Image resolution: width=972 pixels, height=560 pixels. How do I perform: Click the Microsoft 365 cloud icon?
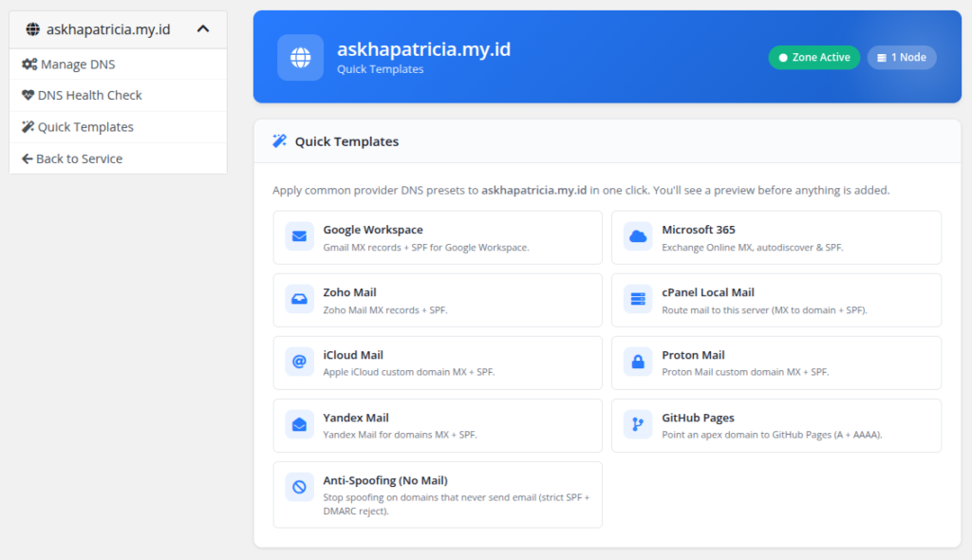638,236
